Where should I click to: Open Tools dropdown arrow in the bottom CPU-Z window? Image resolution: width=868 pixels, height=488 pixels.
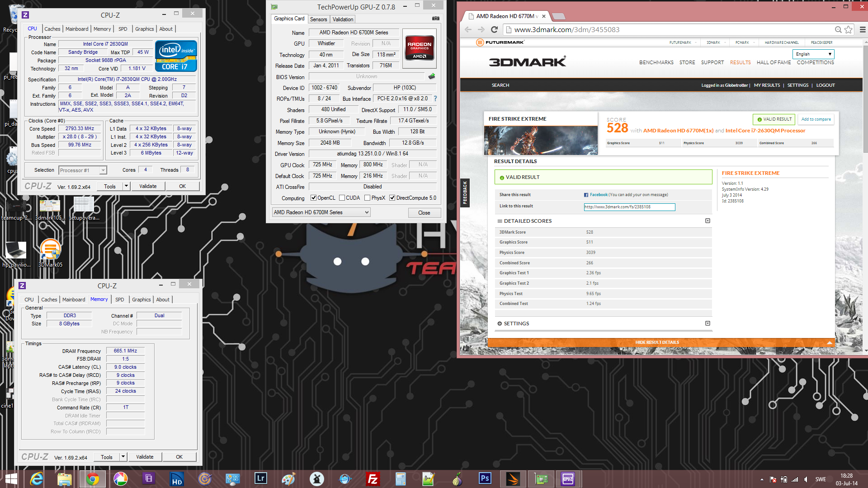tap(123, 457)
